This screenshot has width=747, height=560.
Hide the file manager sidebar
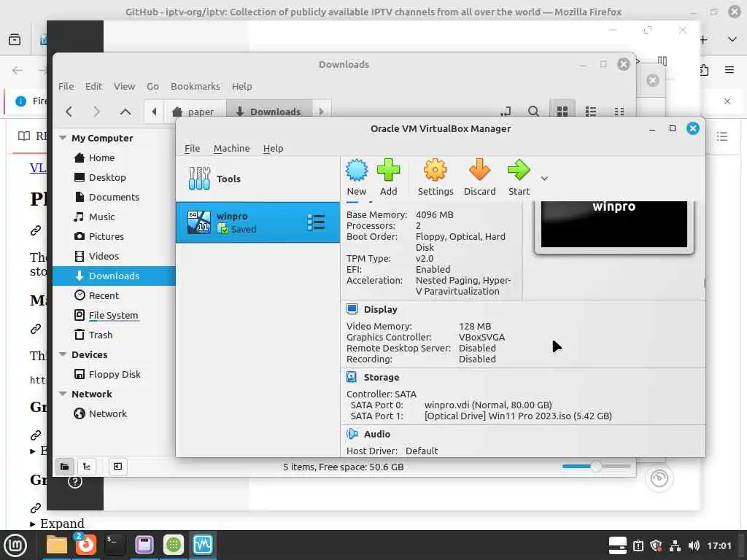click(x=117, y=467)
